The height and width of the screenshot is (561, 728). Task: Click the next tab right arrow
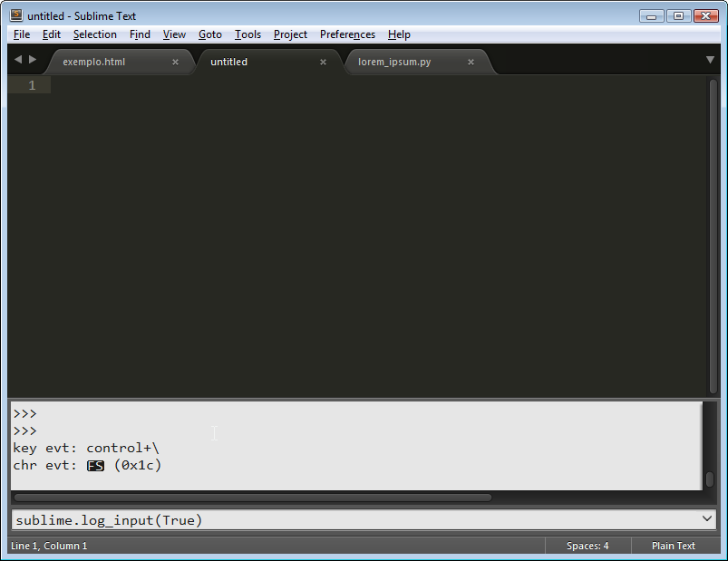pyautogui.click(x=34, y=60)
